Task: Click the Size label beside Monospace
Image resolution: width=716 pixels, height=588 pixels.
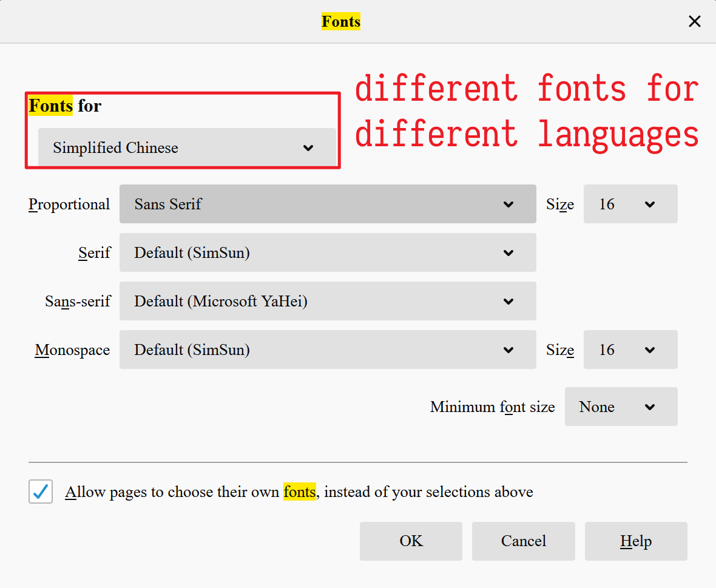Action: [560, 350]
